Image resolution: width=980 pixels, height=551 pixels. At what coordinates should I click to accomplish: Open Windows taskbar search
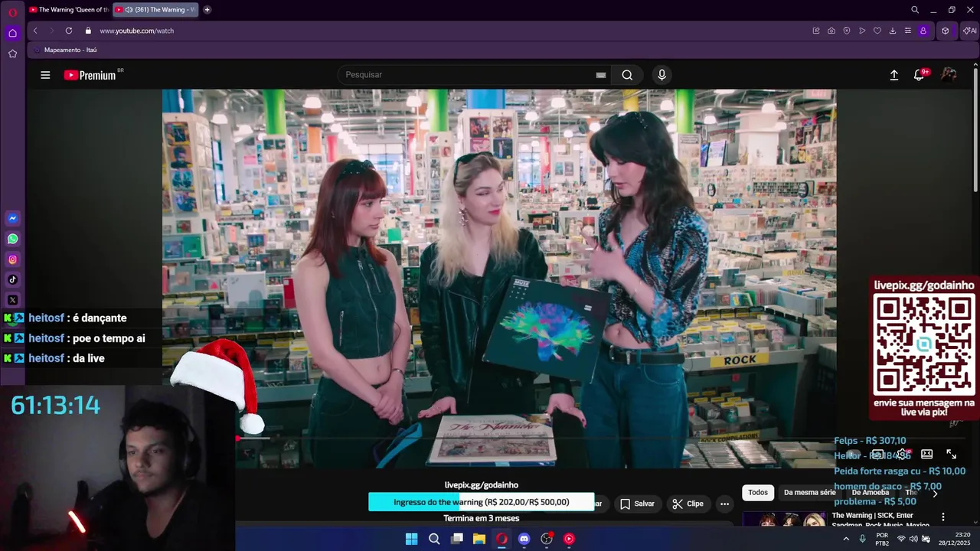(434, 539)
